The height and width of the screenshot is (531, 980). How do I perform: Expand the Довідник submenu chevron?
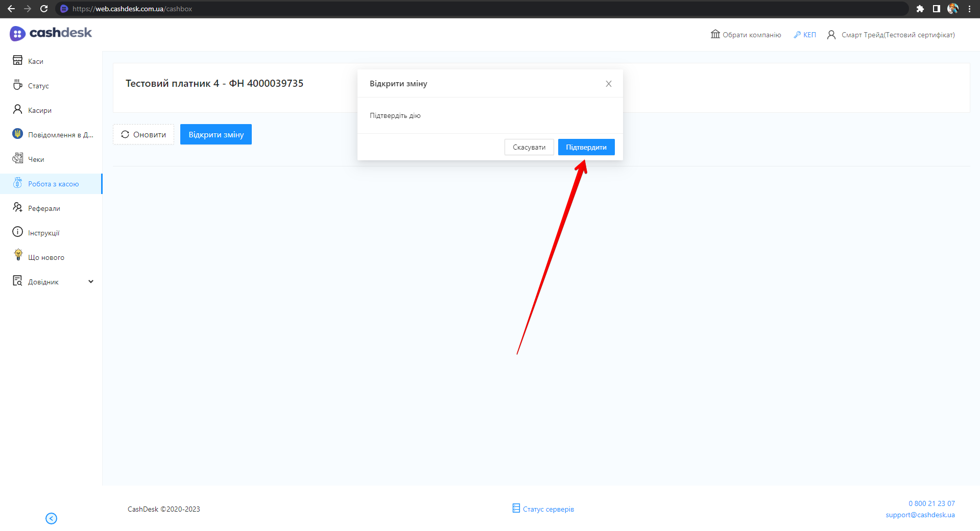click(91, 281)
